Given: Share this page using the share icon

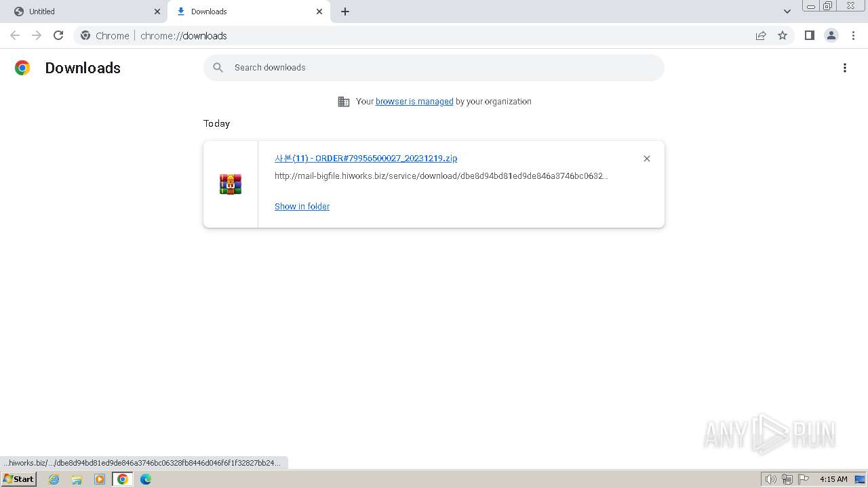Looking at the screenshot, I should click(761, 35).
